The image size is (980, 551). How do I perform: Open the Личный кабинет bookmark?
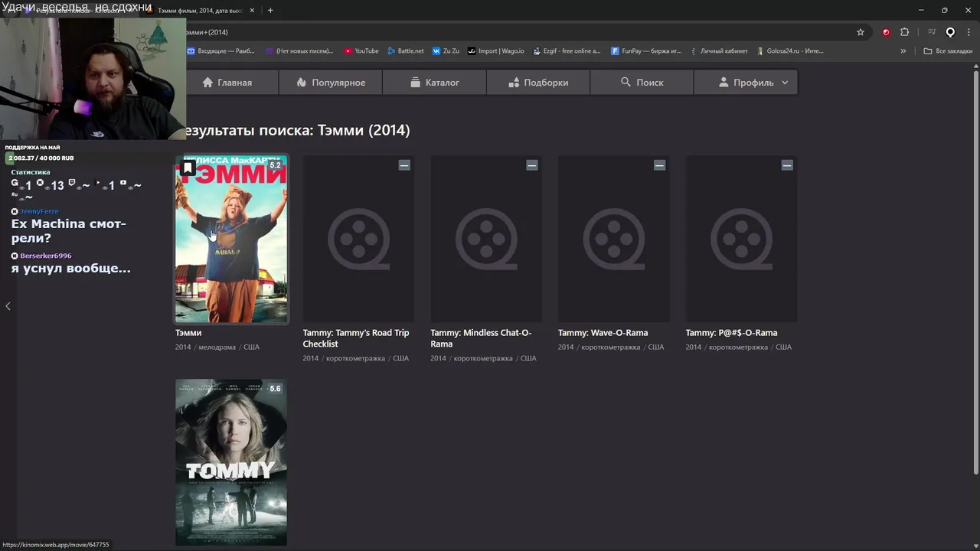tap(719, 51)
